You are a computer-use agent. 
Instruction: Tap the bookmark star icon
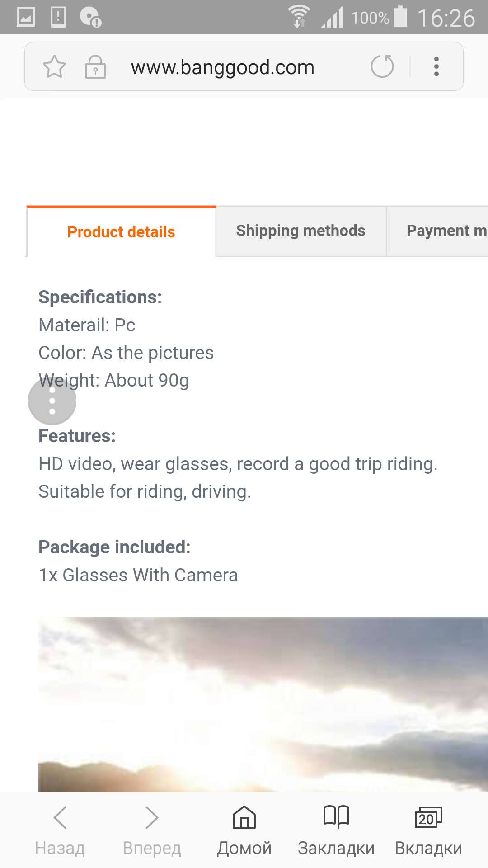click(x=54, y=66)
